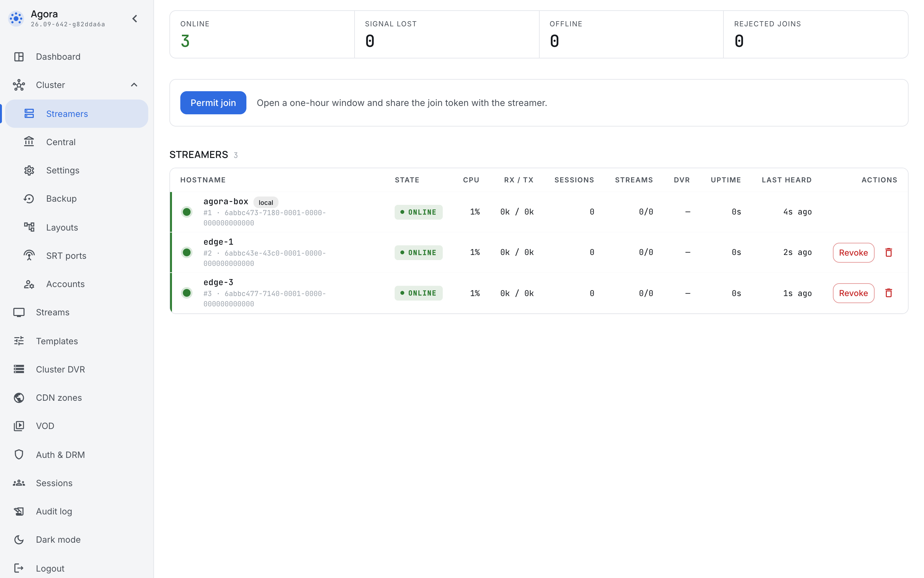The height and width of the screenshot is (578, 924).
Task: Click the Agora logo icon
Action: click(16, 18)
